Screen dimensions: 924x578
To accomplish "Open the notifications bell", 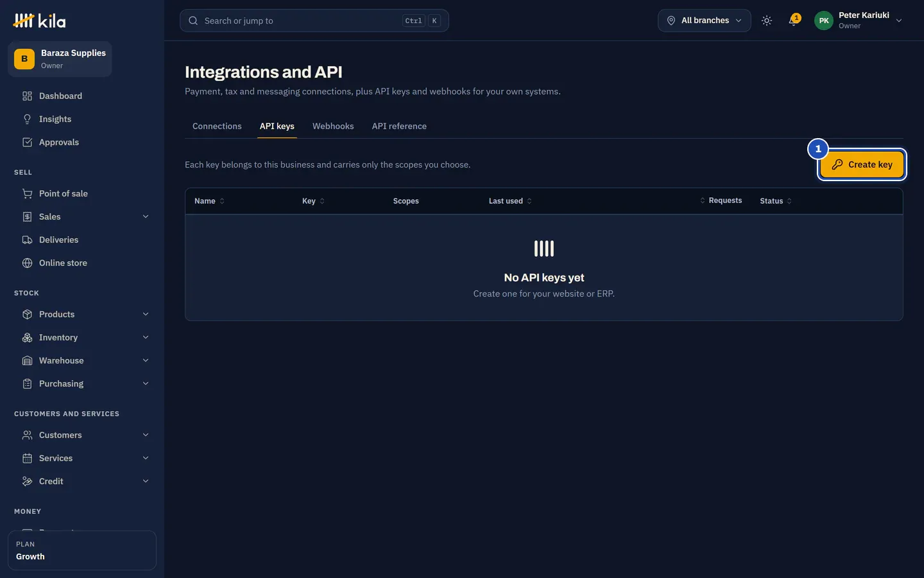I will click(794, 21).
